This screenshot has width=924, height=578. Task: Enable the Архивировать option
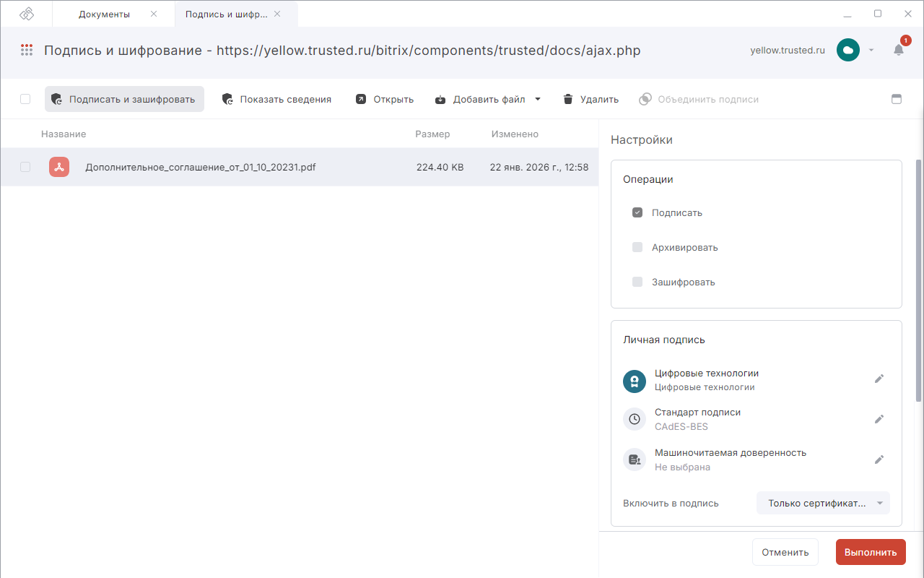point(637,247)
